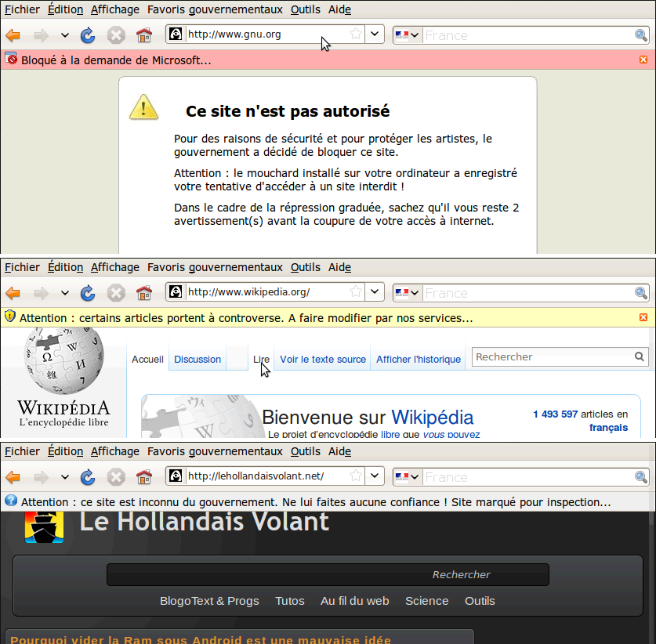Click the question mark icon in the inspection notice bar
The height and width of the screenshot is (644, 656).
coord(11,501)
